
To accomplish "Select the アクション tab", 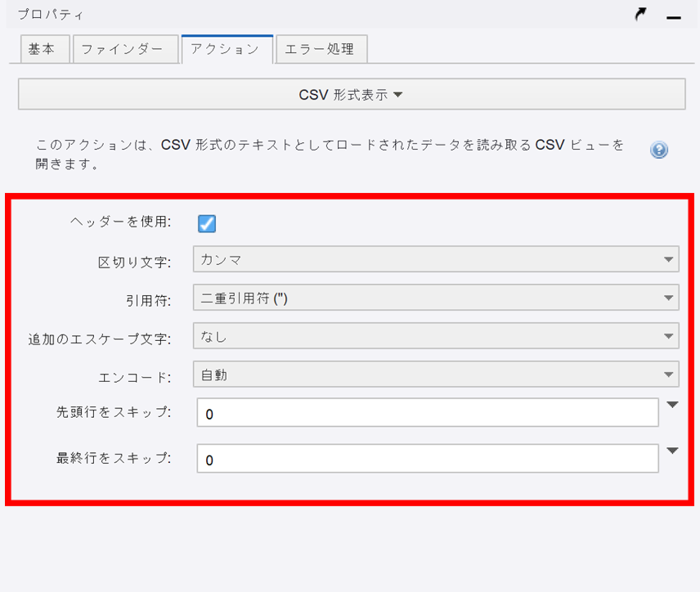I will [x=226, y=49].
